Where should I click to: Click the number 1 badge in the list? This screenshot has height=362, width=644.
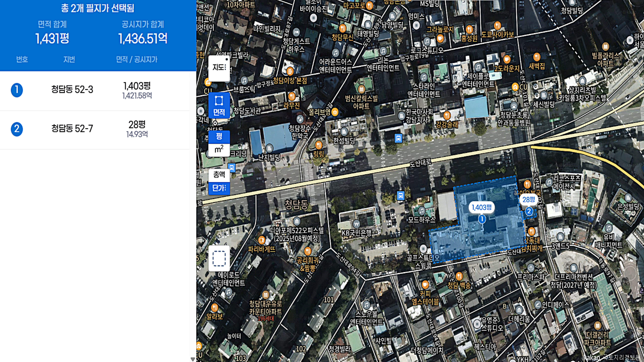17,90
